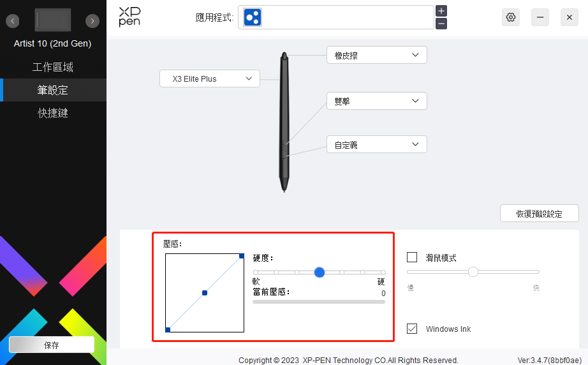Open the 快捷鍵 tab
Screen dimensions: 588x365
[53, 113]
